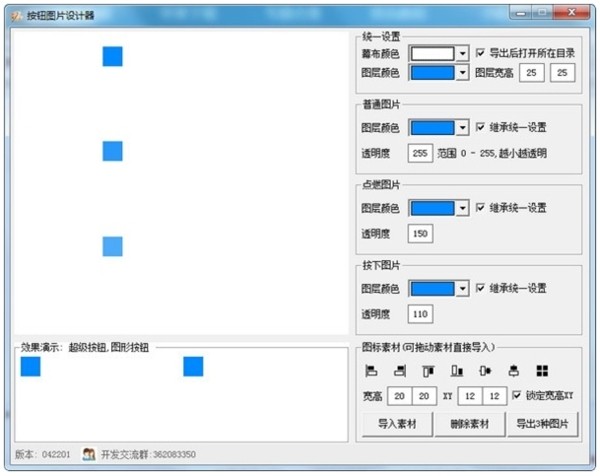Click the 导入素材 button
Viewport: 600px width, 476px height.
[397, 424]
